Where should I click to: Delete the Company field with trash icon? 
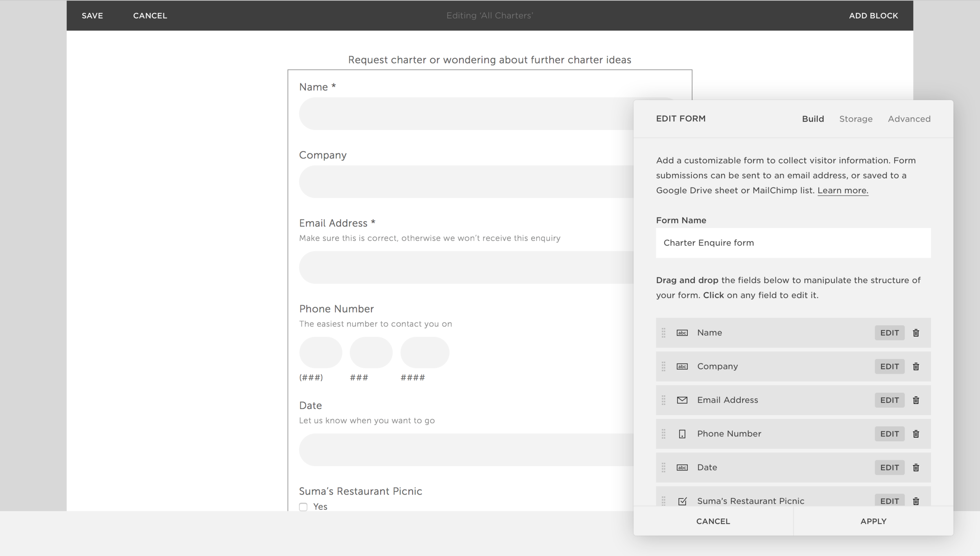[916, 366]
